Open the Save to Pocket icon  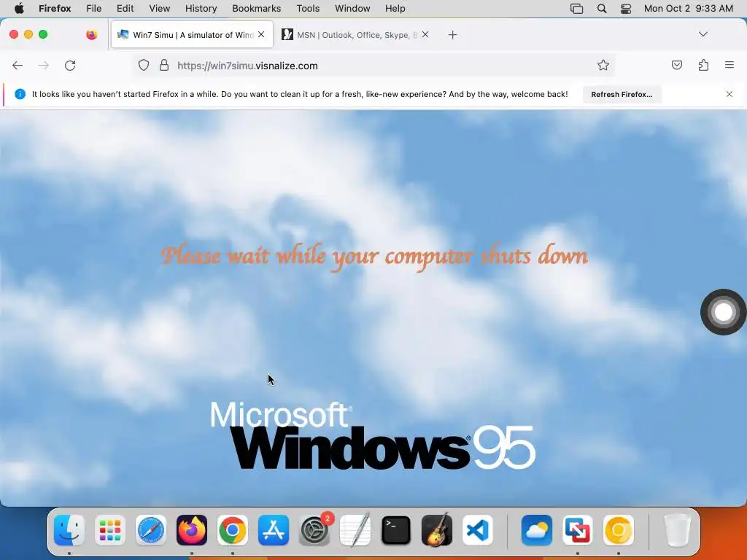(676, 65)
